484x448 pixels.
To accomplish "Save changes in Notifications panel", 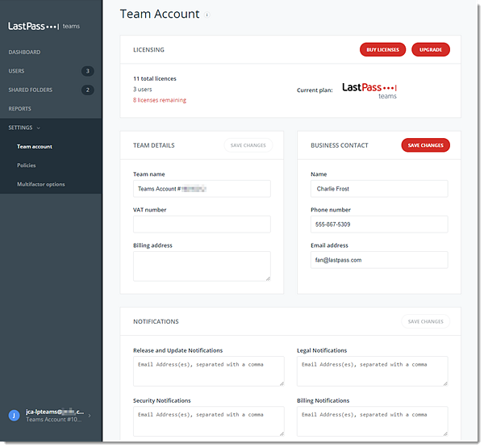I will point(426,321).
